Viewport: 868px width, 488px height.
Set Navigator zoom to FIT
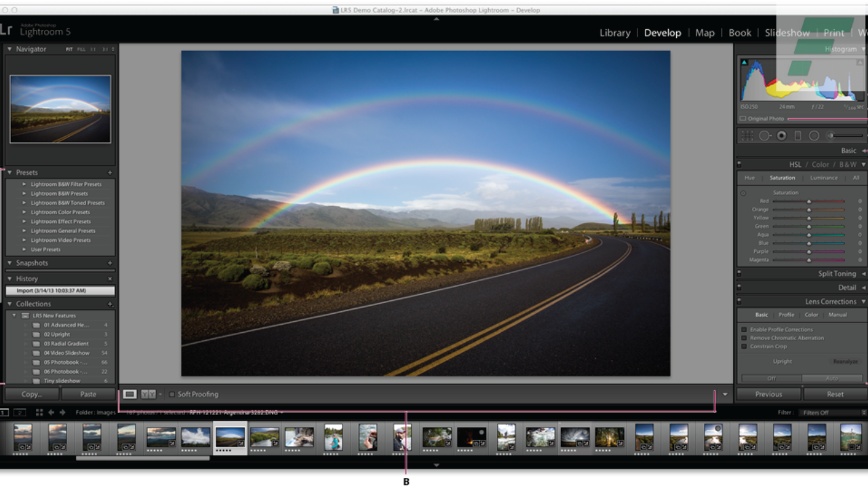[x=69, y=49]
